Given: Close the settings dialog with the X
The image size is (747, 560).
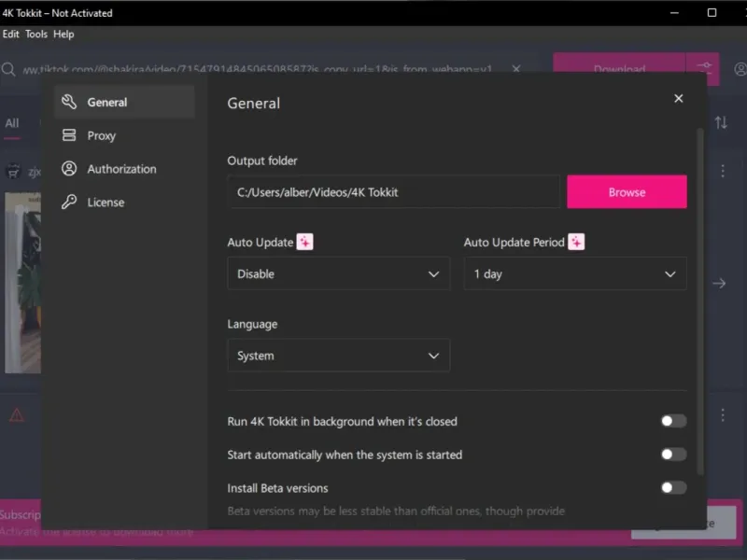Looking at the screenshot, I should [x=679, y=99].
